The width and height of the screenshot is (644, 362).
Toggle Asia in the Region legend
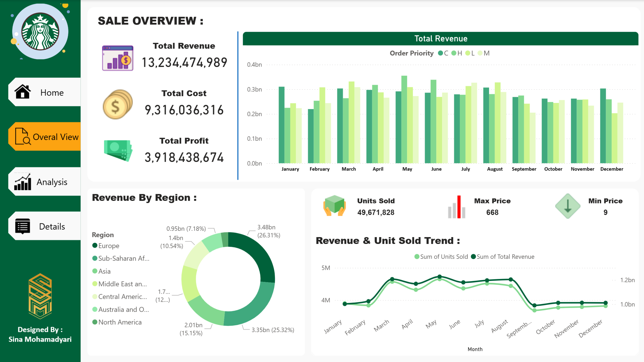coord(104,271)
